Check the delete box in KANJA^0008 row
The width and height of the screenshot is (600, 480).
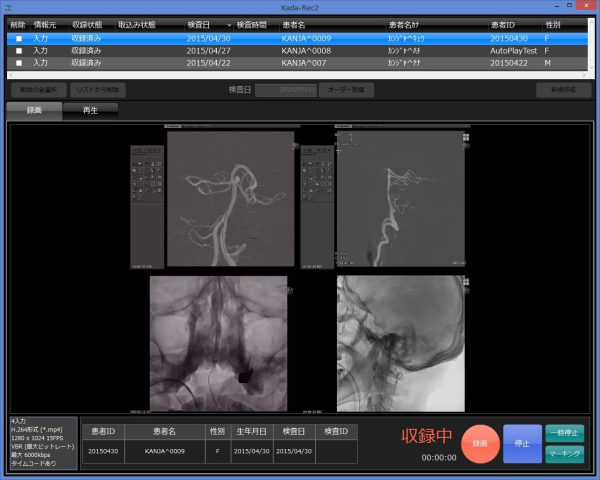pyautogui.click(x=18, y=49)
